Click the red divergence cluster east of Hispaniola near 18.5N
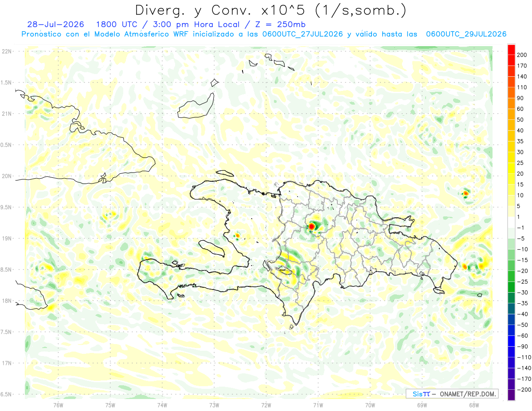532x411 pixels. click(465, 266)
